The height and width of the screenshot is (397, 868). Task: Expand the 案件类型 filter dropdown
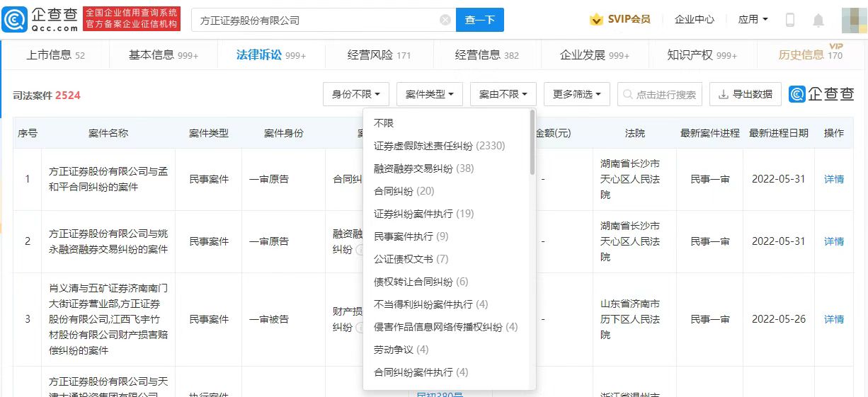pyautogui.click(x=430, y=94)
